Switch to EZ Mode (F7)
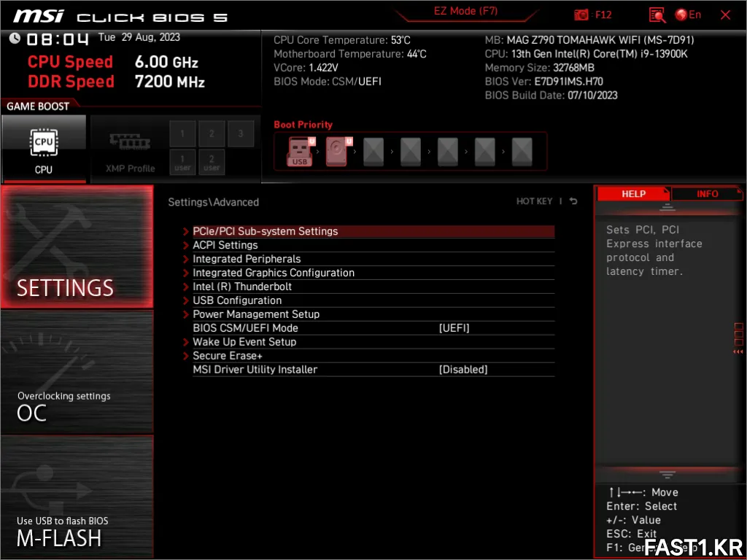The image size is (747, 560). coord(465,11)
